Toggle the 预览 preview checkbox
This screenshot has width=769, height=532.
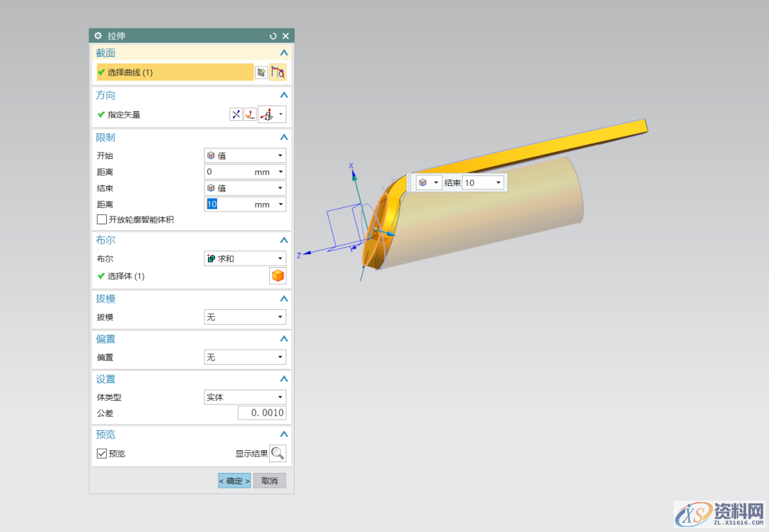tap(102, 454)
